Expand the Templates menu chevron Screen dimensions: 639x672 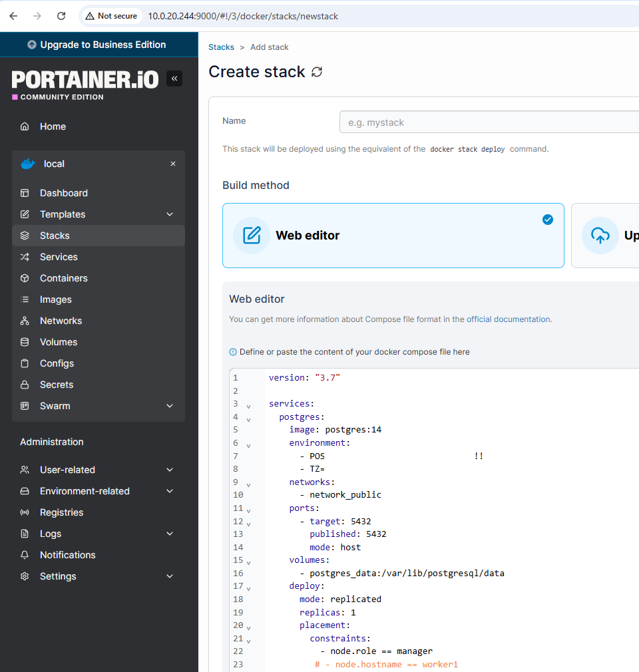(170, 214)
